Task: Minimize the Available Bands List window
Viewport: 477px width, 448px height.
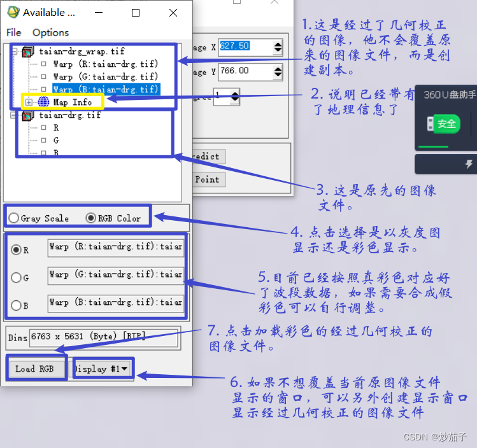Action: point(99,13)
